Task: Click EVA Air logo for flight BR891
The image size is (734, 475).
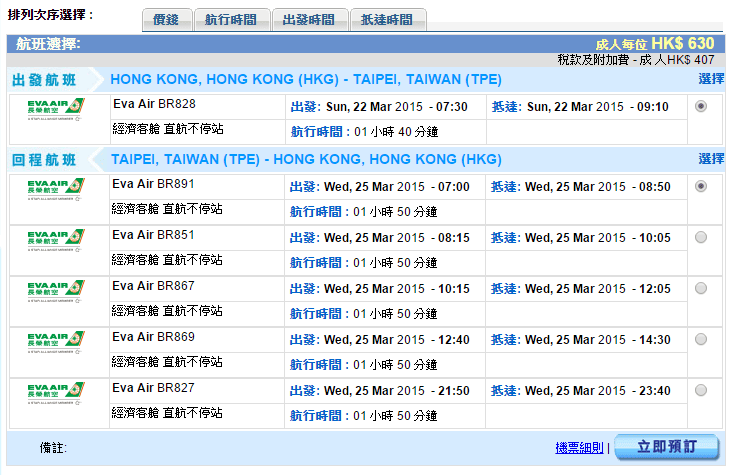Action: point(56,189)
